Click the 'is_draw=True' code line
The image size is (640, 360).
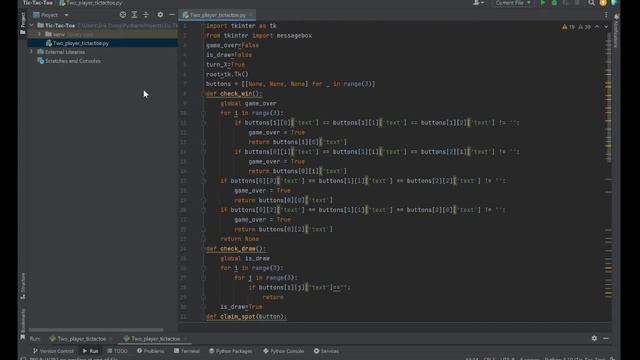(x=241, y=307)
